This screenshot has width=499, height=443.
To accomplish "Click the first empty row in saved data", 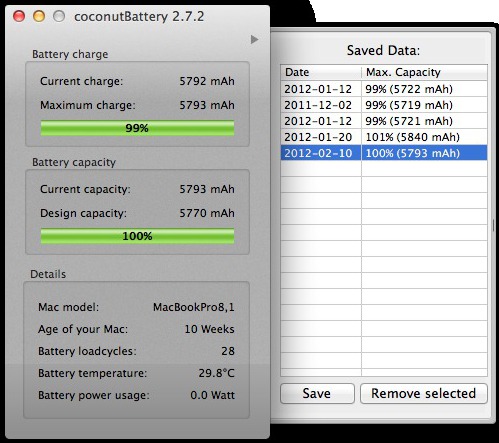I will coord(384,169).
